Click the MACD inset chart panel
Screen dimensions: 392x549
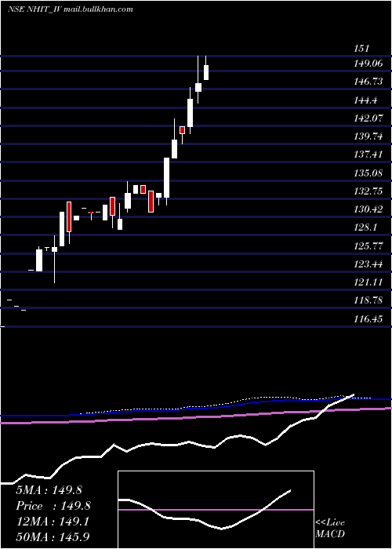point(216,510)
